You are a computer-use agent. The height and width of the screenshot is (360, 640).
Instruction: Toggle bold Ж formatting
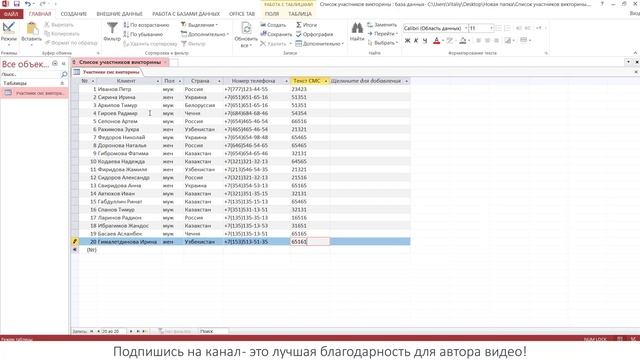[407, 40]
